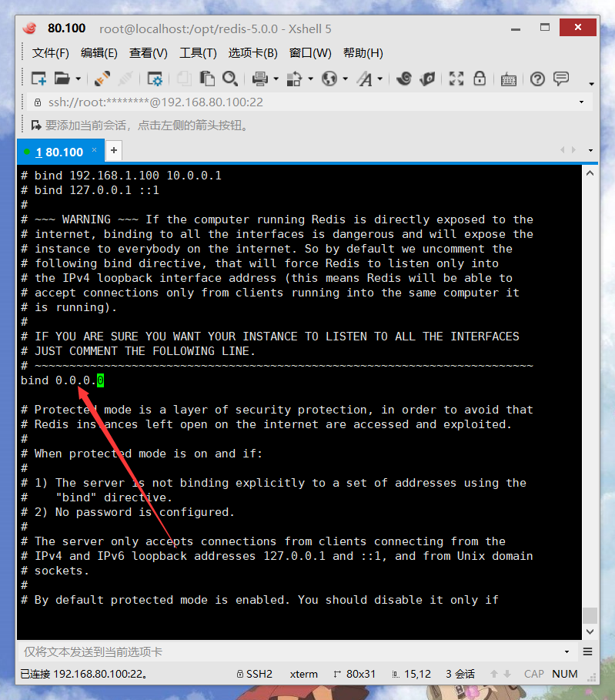Open Session Properties gear icon
615x700 pixels.
point(155,79)
